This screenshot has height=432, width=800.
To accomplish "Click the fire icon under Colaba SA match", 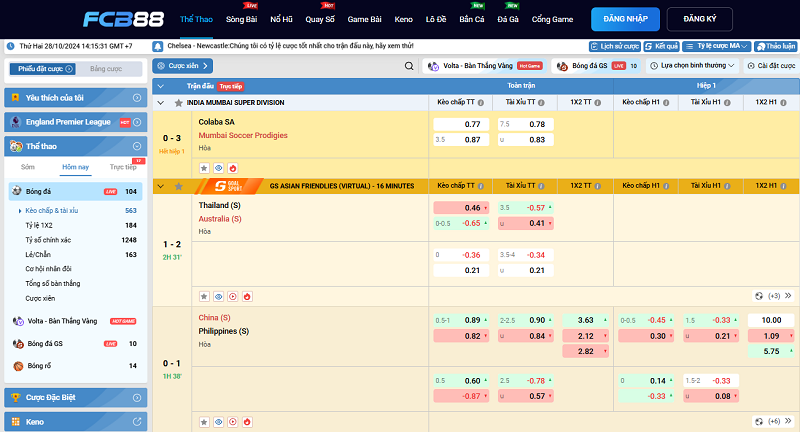I will pyautogui.click(x=233, y=168).
